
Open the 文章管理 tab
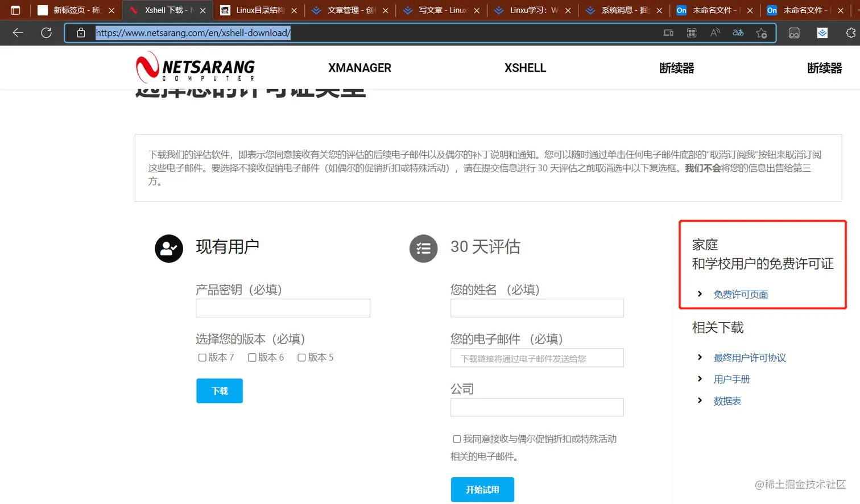(x=350, y=10)
